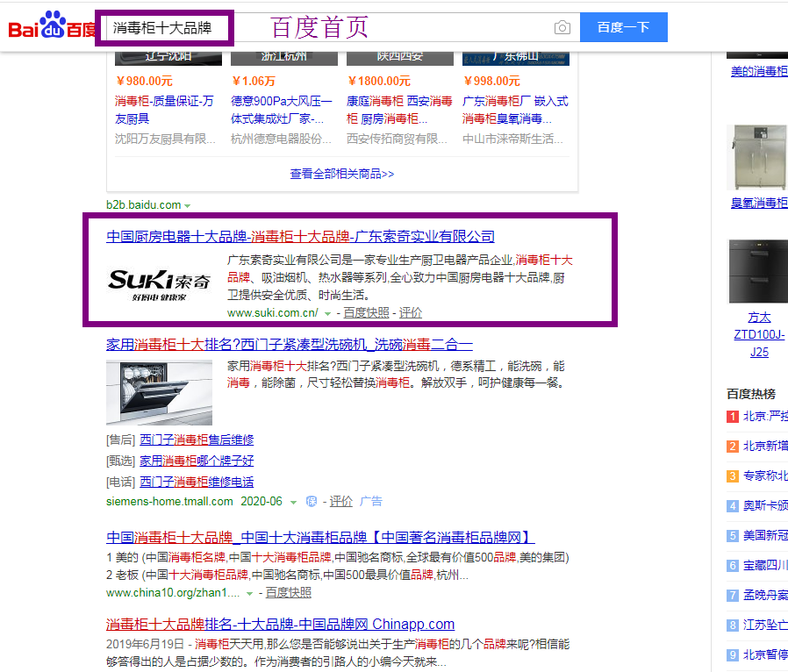Click 西门子消毒柜售后维修 sublink
Viewport: 788px width, 672px height.
coord(197,440)
